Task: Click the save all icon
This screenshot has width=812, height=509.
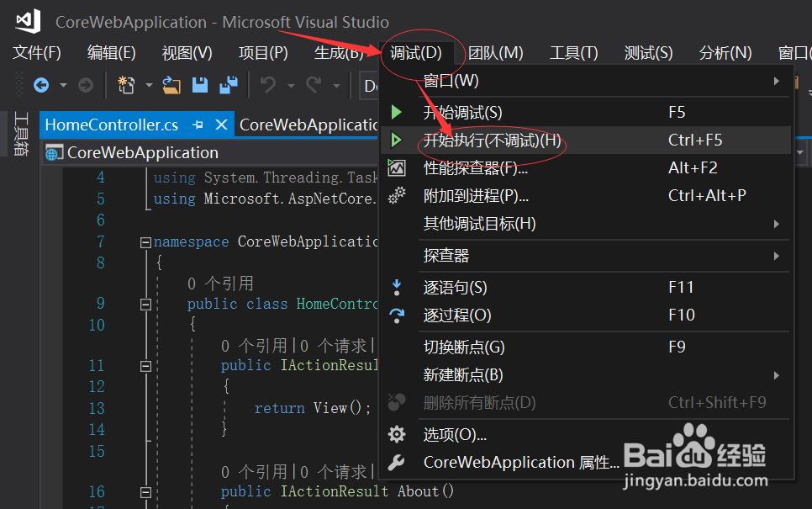Action: coord(229,84)
